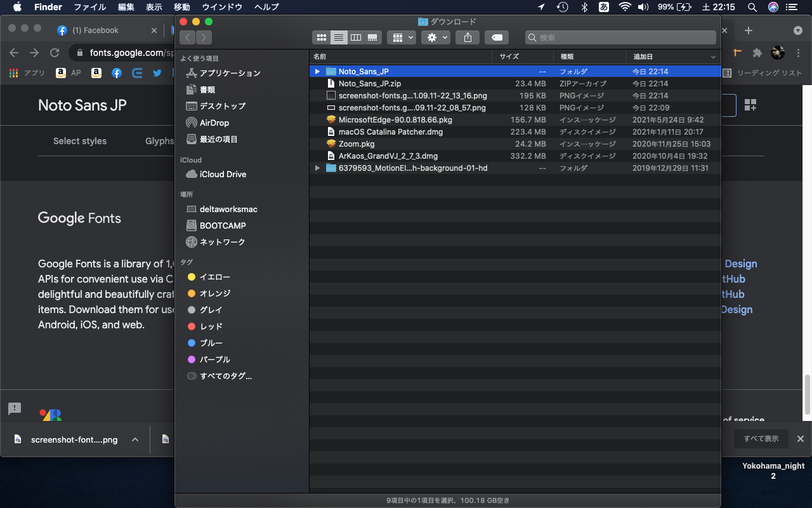Viewport: 812px width, 508px height.
Task: Go back in Finder history
Action: tap(188, 37)
